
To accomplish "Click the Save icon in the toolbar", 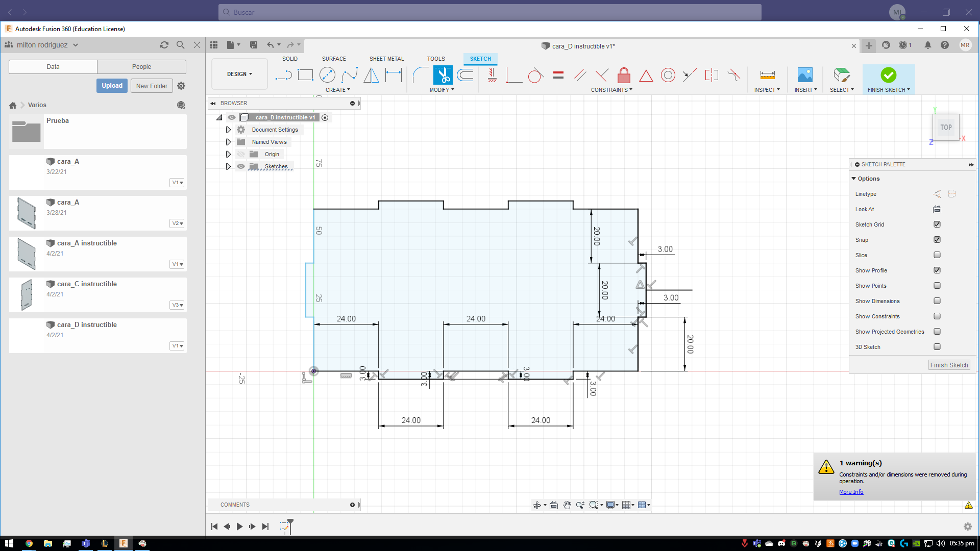I will (254, 45).
